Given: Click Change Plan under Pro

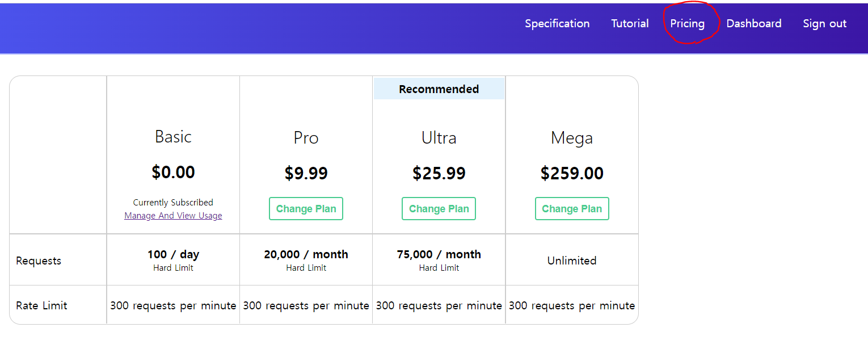Looking at the screenshot, I should [x=306, y=208].
